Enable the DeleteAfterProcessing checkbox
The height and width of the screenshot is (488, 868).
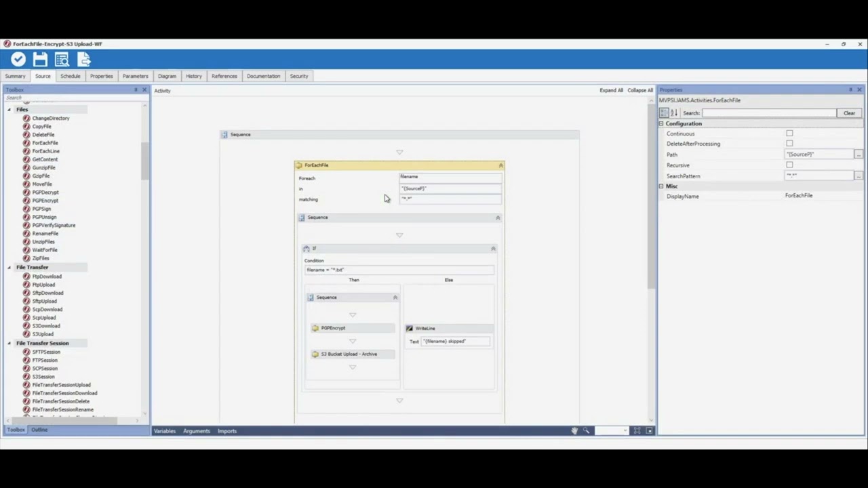[789, 144]
